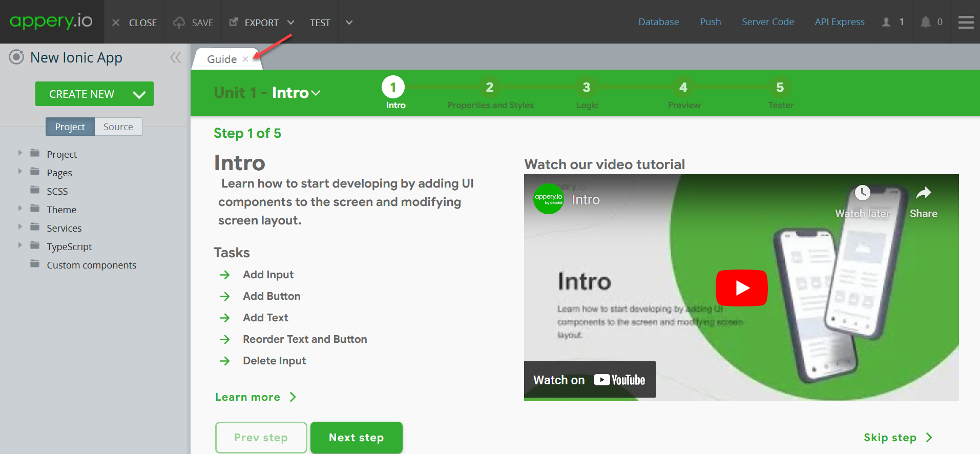The height and width of the screenshot is (454, 980).
Task: Click the Watch later clock icon
Action: click(863, 193)
